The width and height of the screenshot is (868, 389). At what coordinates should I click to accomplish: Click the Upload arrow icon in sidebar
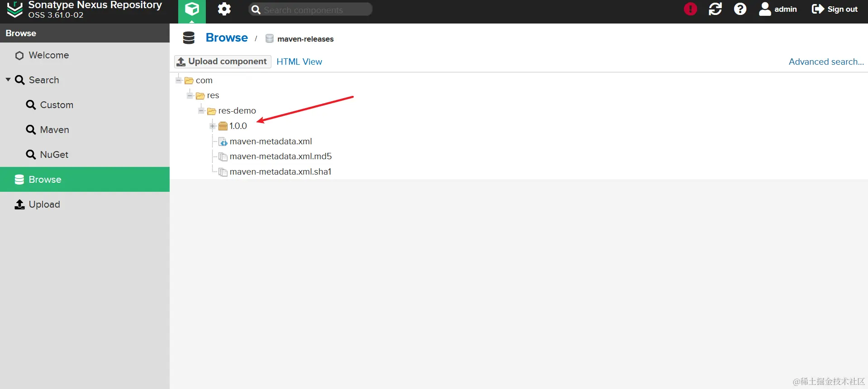pyautogui.click(x=19, y=204)
